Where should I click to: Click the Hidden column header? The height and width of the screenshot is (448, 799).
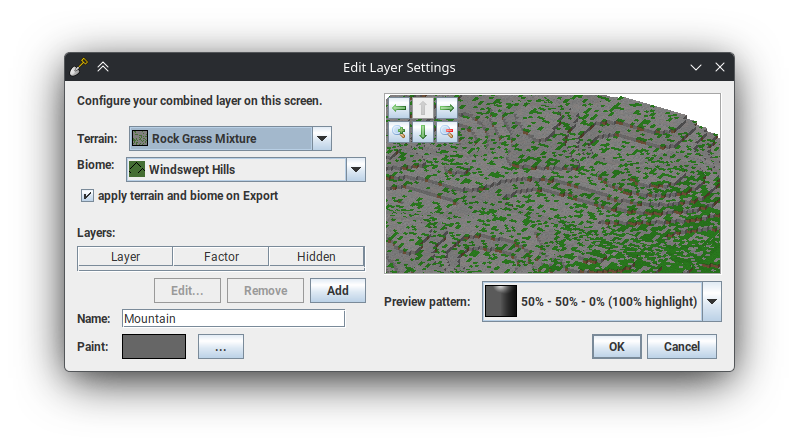coord(316,257)
